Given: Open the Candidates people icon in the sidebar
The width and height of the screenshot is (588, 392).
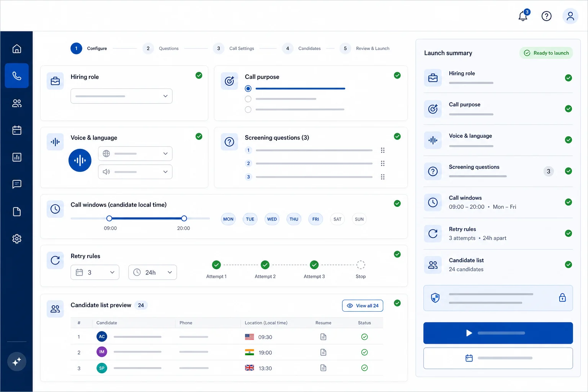Looking at the screenshot, I should [17, 103].
